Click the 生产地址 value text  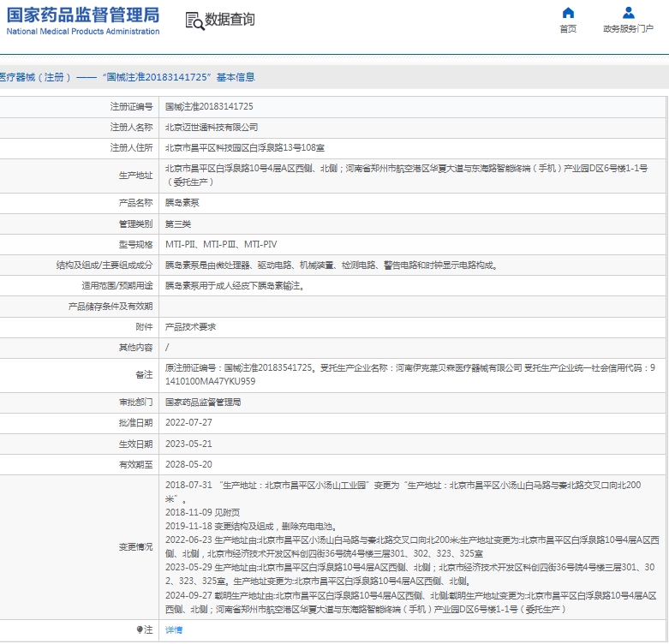(x=407, y=176)
